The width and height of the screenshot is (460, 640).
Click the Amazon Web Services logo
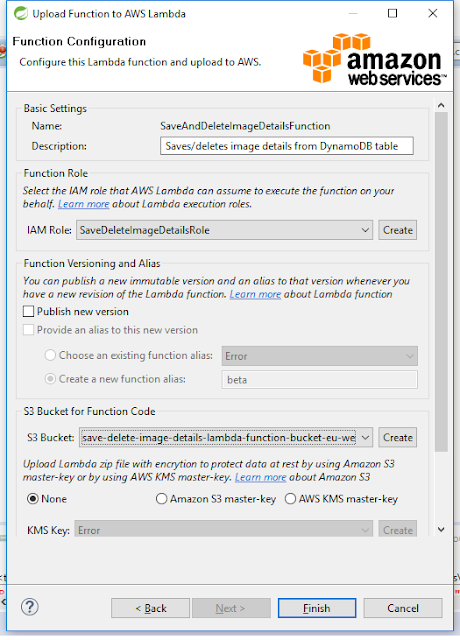pyautogui.click(x=375, y=59)
